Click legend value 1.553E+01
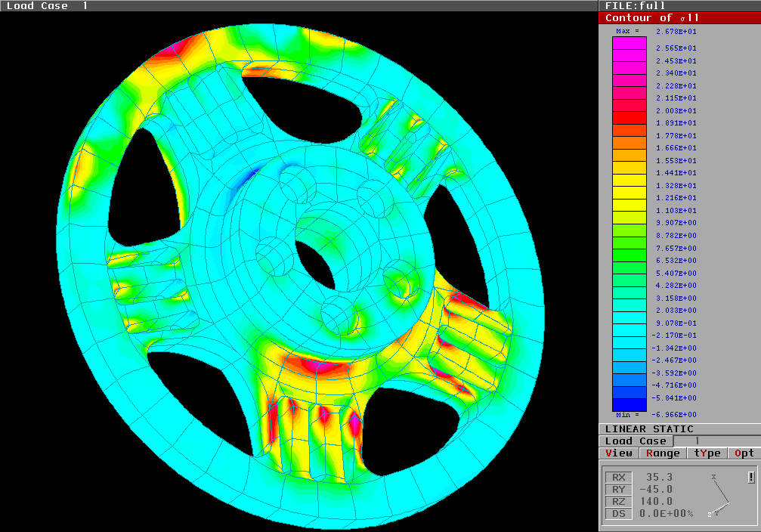The width and height of the screenshot is (761, 532). tap(676, 161)
